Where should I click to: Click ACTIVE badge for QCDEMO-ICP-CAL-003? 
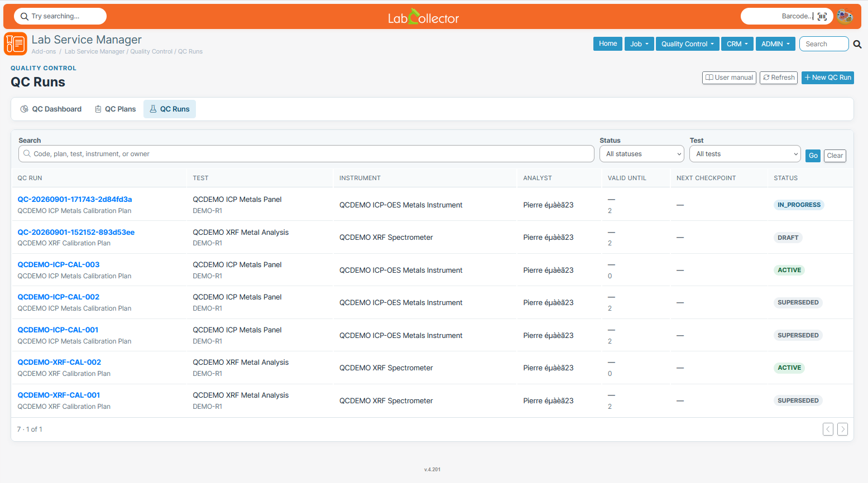(x=789, y=270)
